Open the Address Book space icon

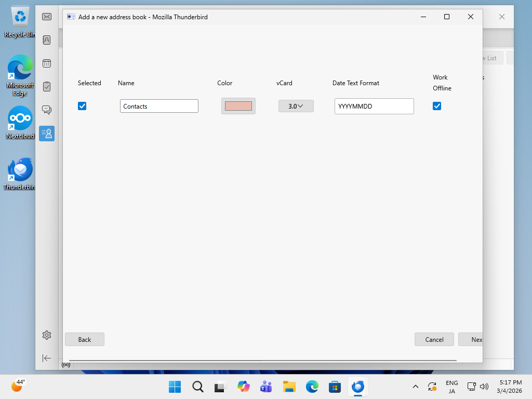click(47, 40)
